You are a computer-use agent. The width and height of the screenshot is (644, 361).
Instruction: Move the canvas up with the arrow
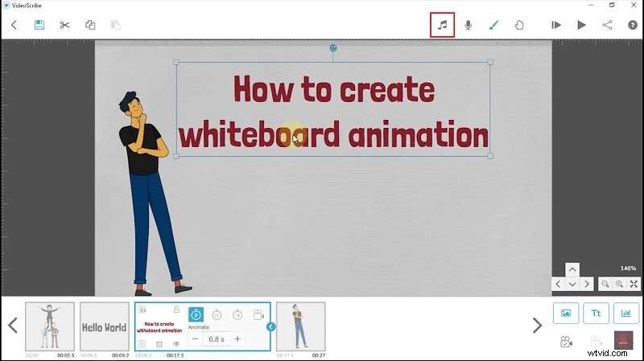[572, 269]
